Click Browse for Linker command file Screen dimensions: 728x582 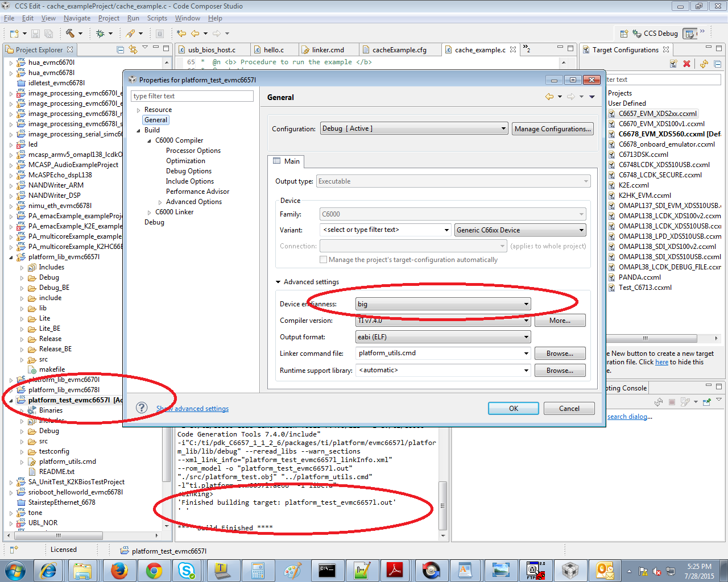point(560,354)
